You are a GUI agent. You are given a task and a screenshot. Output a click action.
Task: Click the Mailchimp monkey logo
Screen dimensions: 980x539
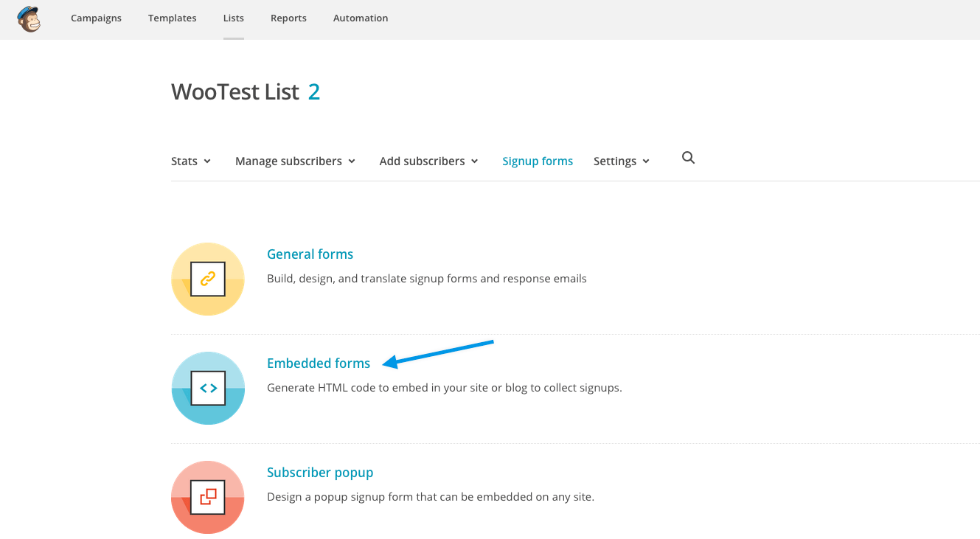pos(29,18)
